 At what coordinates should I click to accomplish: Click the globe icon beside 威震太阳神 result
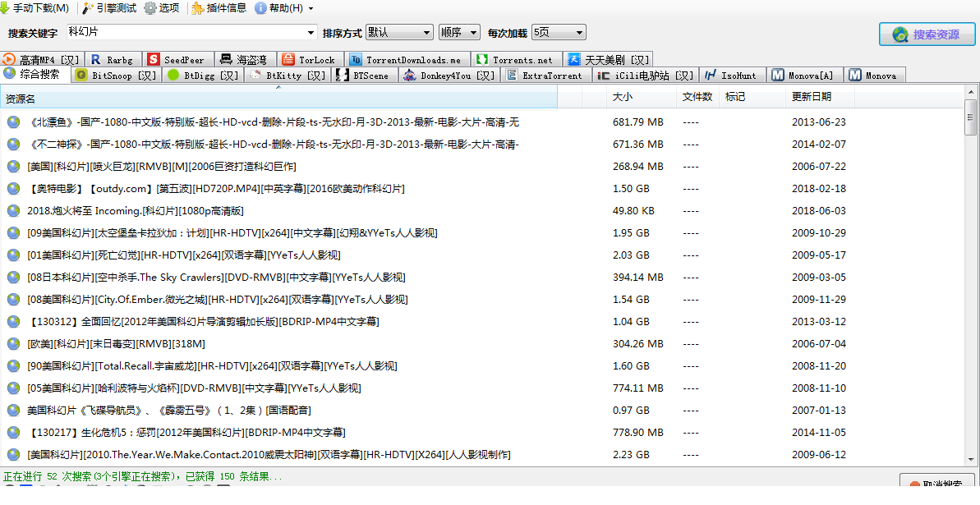click(x=13, y=455)
